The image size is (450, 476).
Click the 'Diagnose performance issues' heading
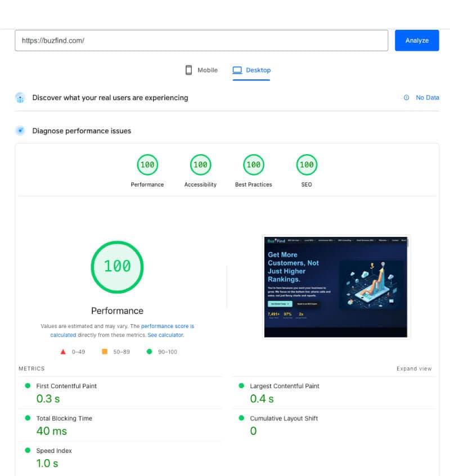(x=82, y=131)
